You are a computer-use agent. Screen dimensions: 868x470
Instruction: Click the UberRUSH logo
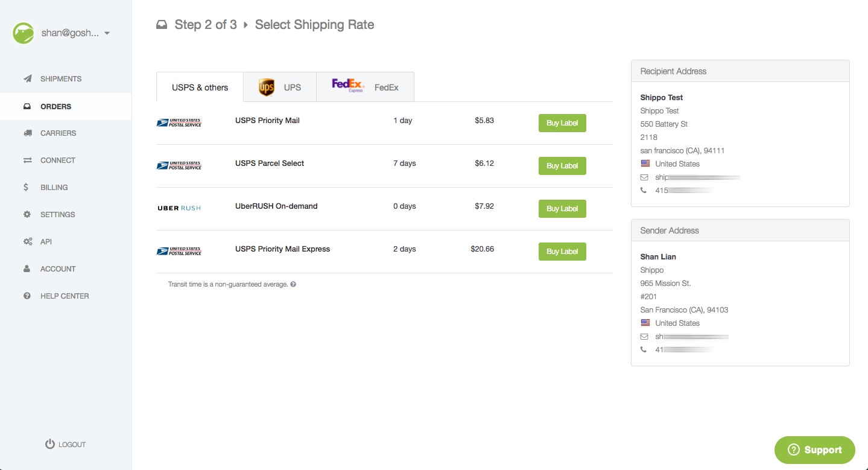point(179,208)
